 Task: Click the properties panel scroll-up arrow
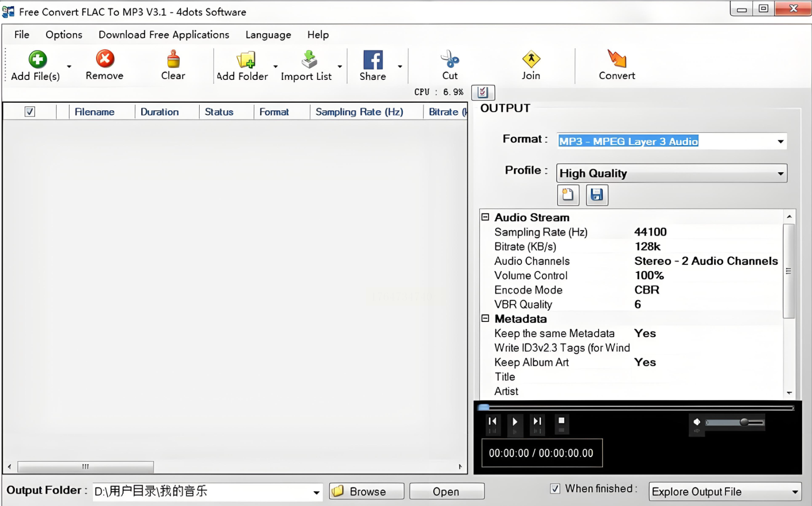[789, 216]
